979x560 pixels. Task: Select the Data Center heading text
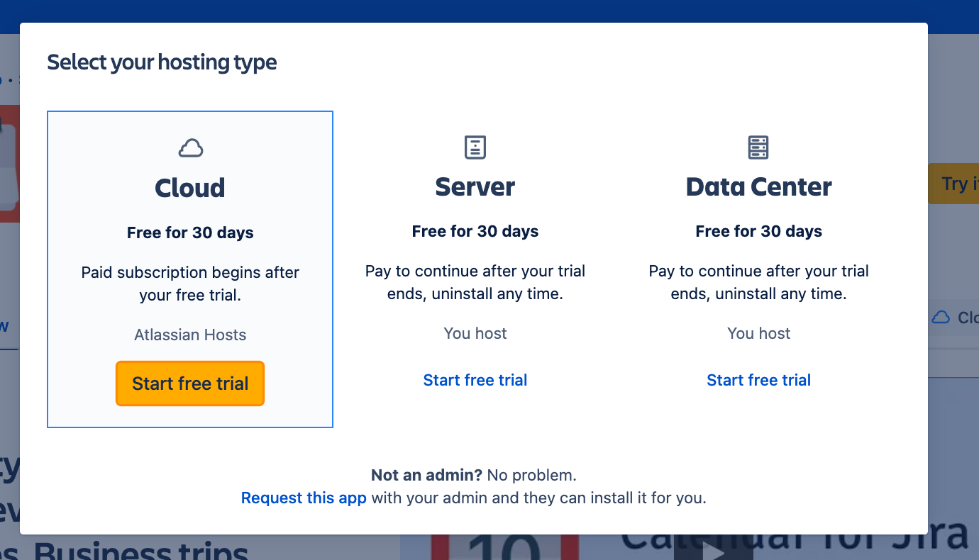coord(758,187)
